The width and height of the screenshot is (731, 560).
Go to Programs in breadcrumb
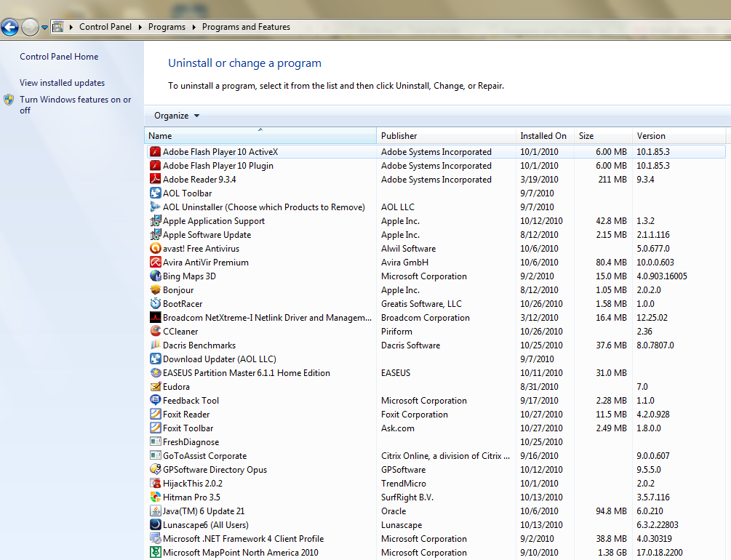coord(167,27)
